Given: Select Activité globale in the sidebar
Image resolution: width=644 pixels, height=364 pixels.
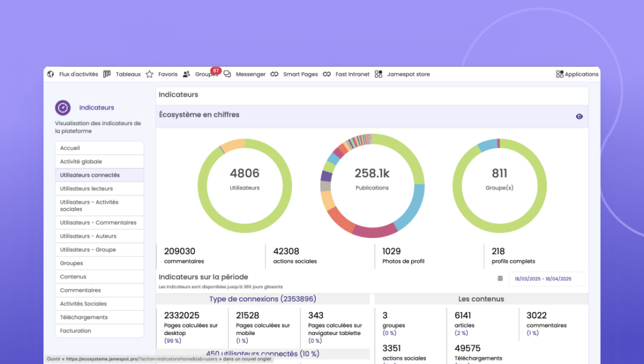Looking at the screenshot, I should [x=99, y=162].
